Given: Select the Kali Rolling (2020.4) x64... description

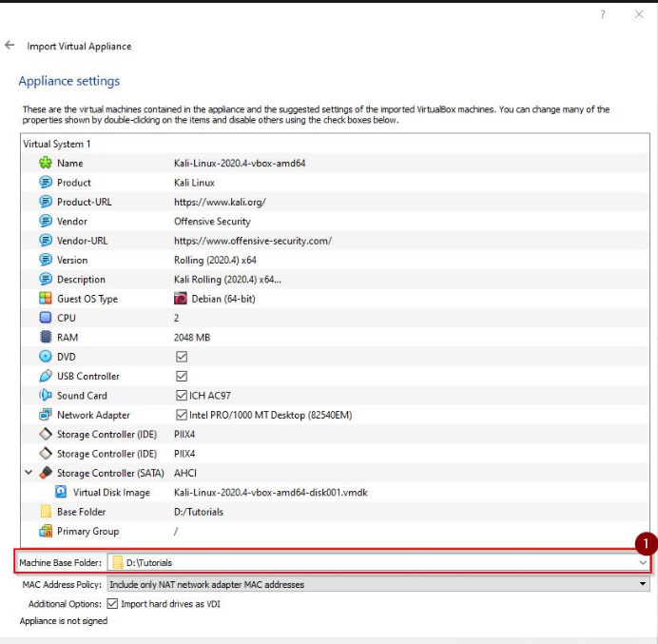Looking at the screenshot, I should (227, 279).
